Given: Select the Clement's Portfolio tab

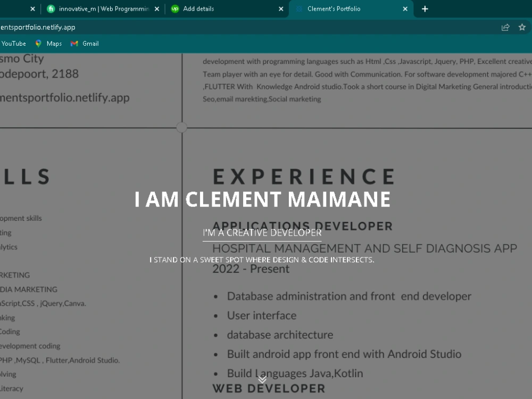Looking at the screenshot, I should [351, 9].
